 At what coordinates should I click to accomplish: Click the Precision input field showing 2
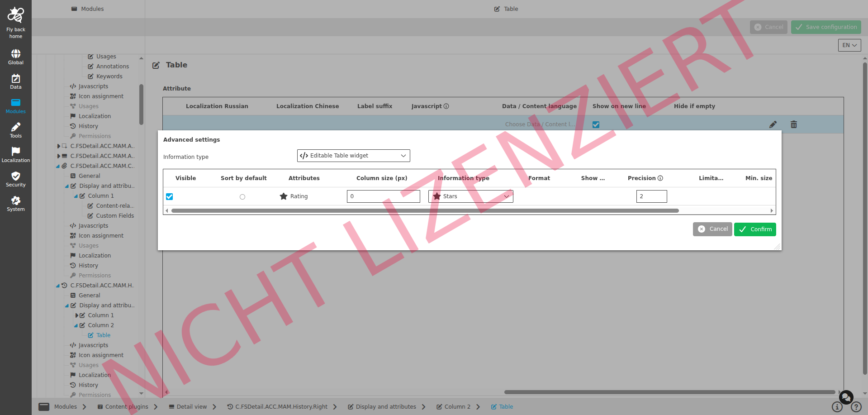pos(651,196)
